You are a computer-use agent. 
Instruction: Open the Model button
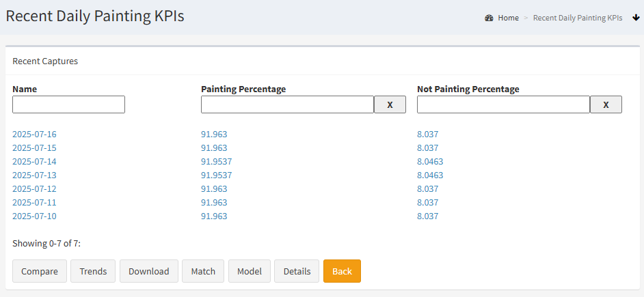[x=250, y=271]
